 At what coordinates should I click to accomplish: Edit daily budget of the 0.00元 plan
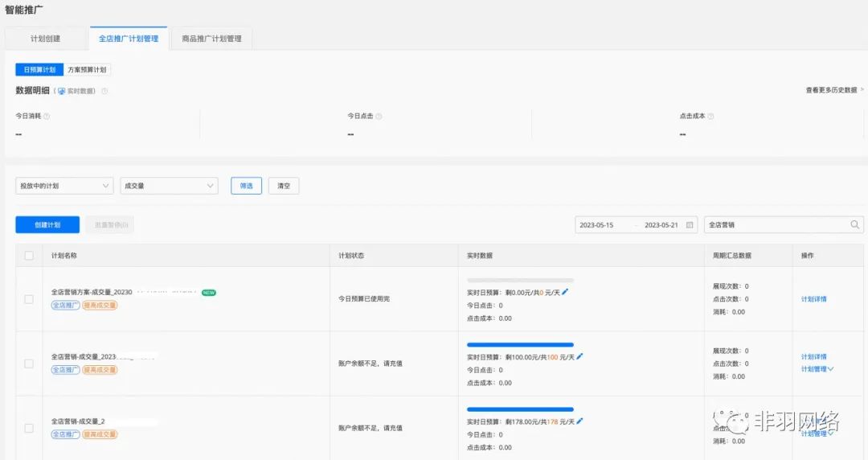point(565,292)
